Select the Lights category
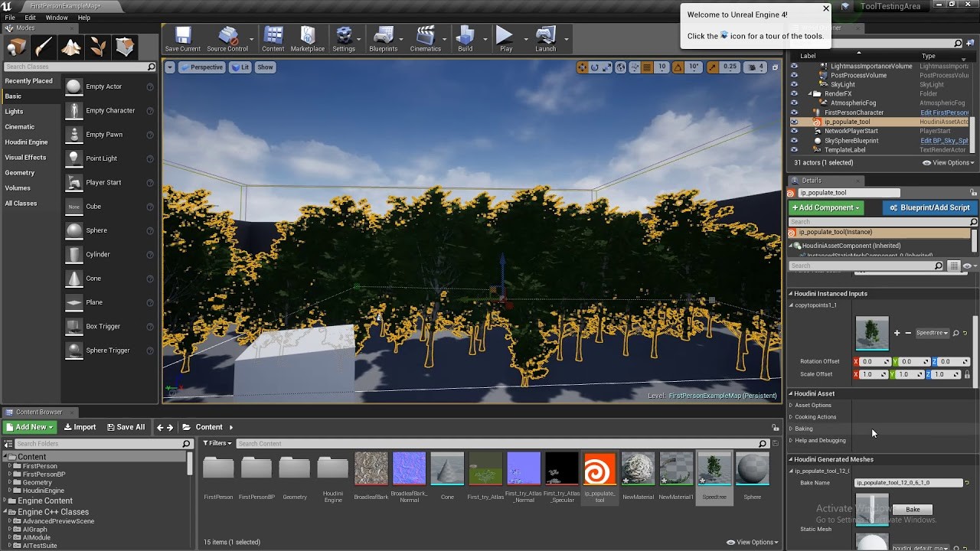The width and height of the screenshot is (980, 551). coord(14,112)
